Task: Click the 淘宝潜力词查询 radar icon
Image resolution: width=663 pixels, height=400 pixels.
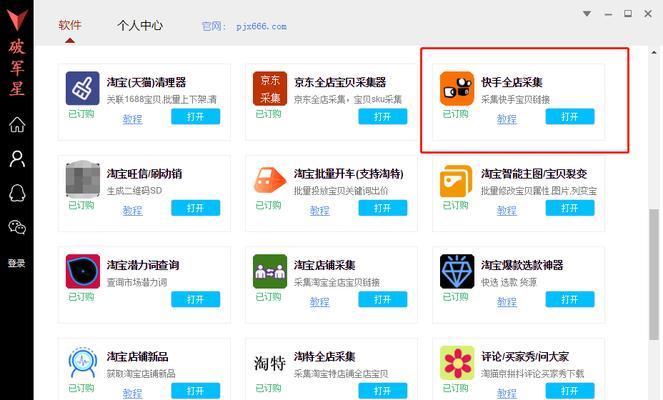Action: click(x=82, y=271)
